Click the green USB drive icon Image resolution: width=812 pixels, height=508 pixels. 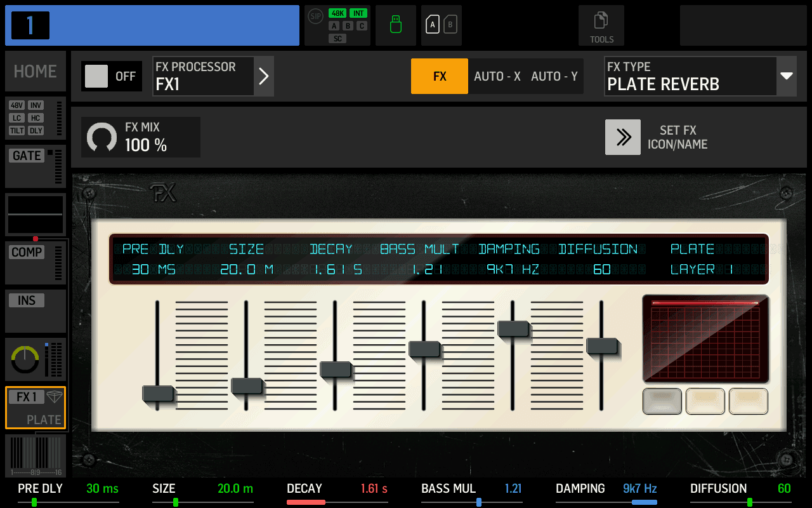point(395,25)
